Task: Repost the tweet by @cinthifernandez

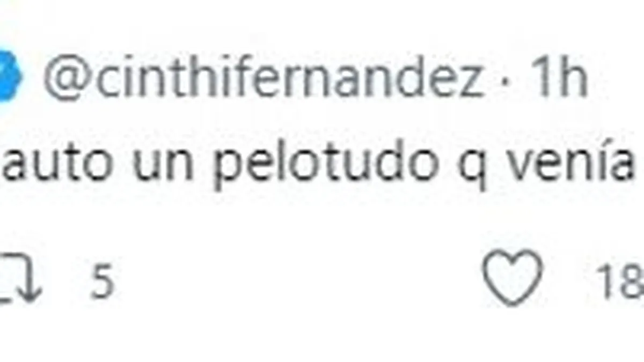Action: [x=20, y=278]
